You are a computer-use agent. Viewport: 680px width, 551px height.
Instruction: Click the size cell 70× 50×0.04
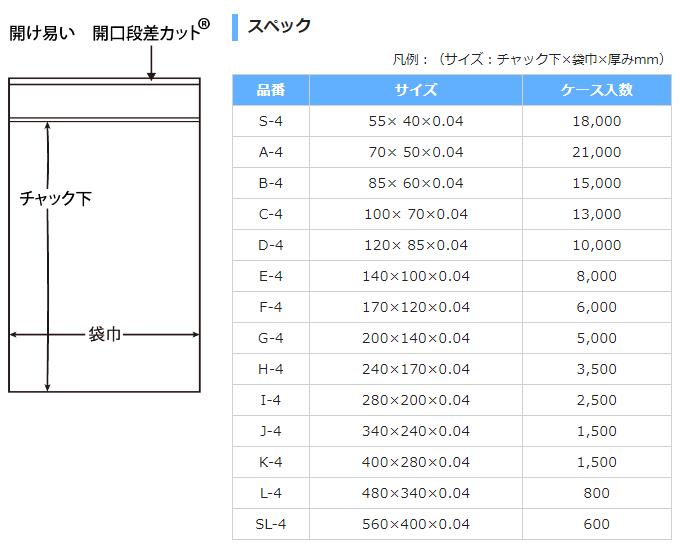point(415,152)
